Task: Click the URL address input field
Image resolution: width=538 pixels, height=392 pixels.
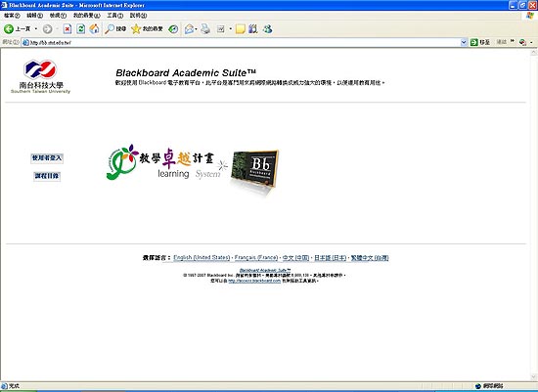Action: (x=241, y=43)
